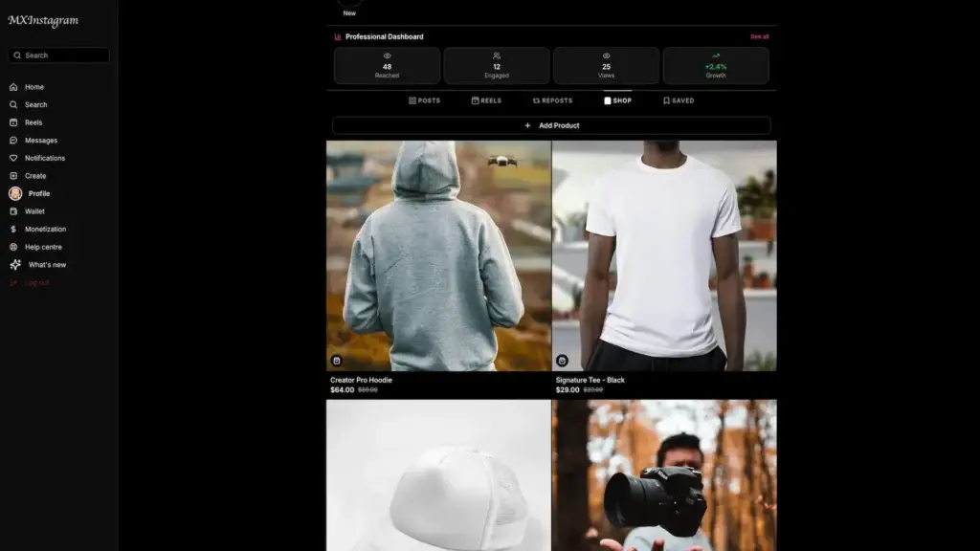Viewport: 980px width, 551px height.
Task: Open the +2.4% Growth stat card
Action: pos(716,66)
